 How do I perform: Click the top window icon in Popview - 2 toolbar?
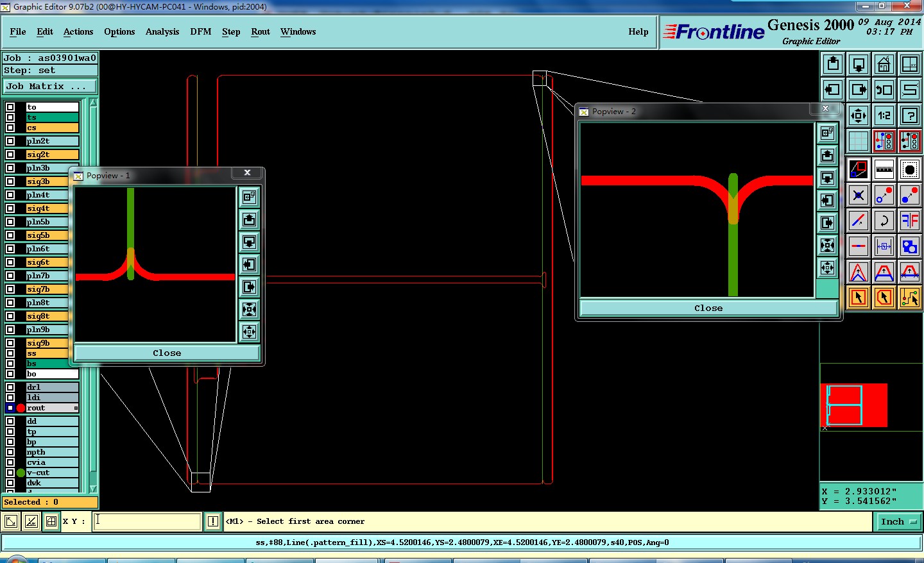point(827,133)
